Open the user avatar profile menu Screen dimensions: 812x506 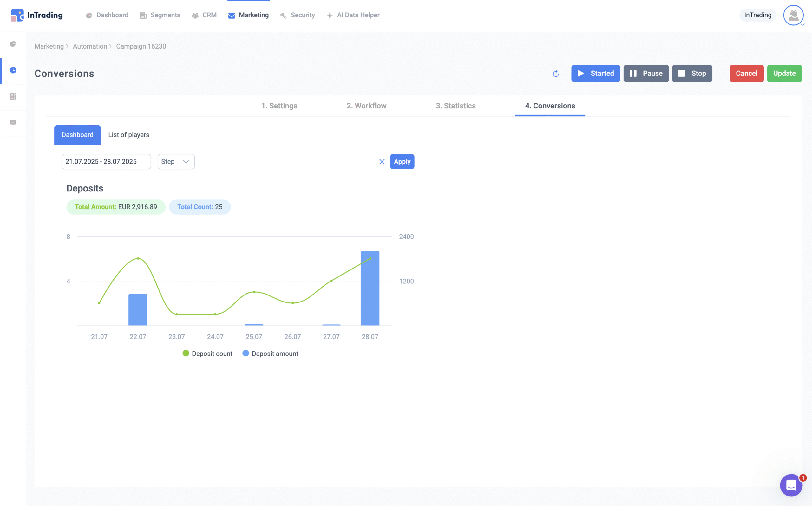pos(793,15)
